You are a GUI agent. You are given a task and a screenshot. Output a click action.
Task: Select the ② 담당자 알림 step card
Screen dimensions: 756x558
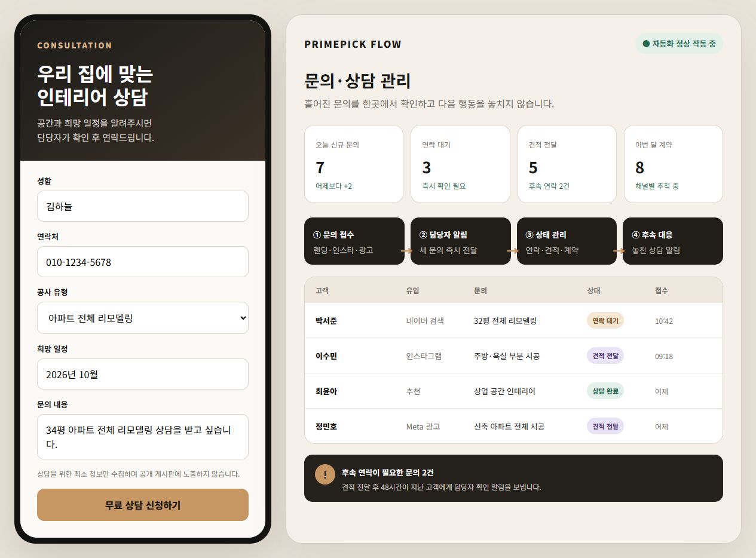(461, 241)
